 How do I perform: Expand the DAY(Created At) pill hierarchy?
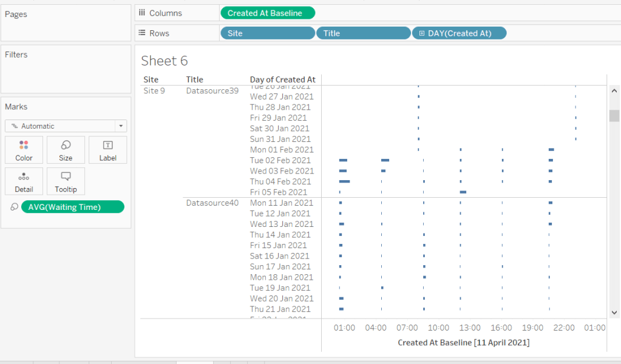422,33
